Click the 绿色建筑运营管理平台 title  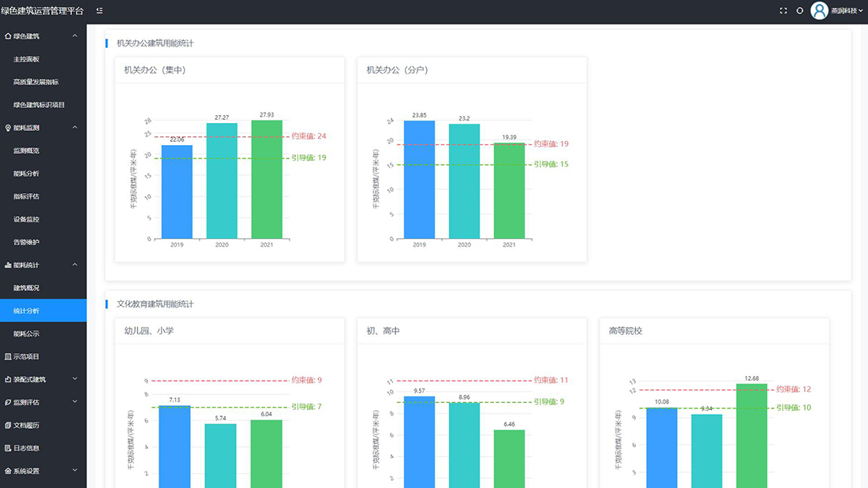(42, 11)
